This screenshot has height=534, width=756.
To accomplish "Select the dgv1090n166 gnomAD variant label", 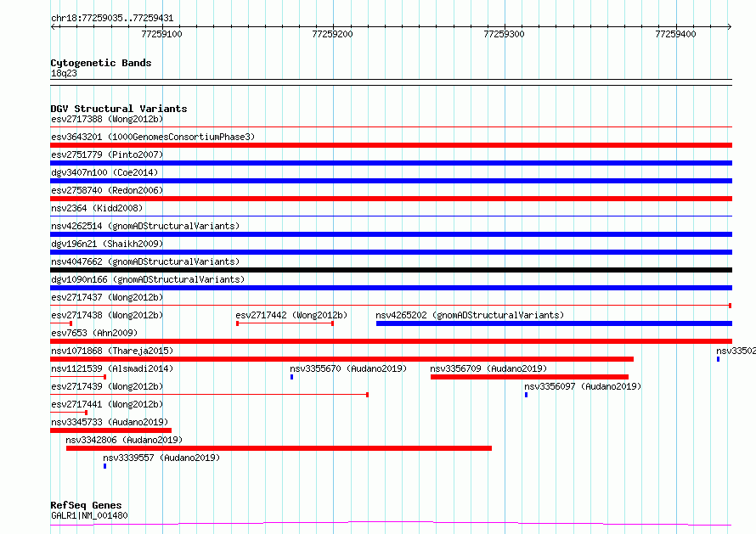I will click(x=148, y=279).
